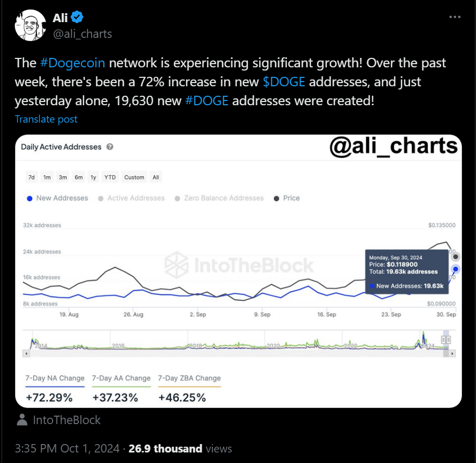
Task: Switch to the 7-Day AA Change tab
Action: [121, 378]
